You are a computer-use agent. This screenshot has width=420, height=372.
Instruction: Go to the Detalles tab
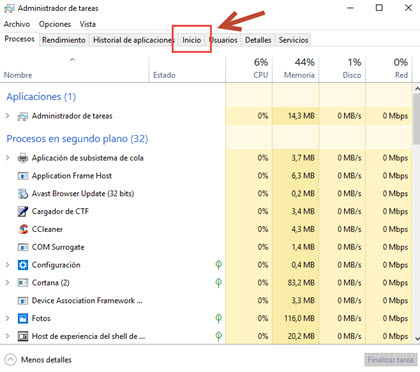pos(258,40)
